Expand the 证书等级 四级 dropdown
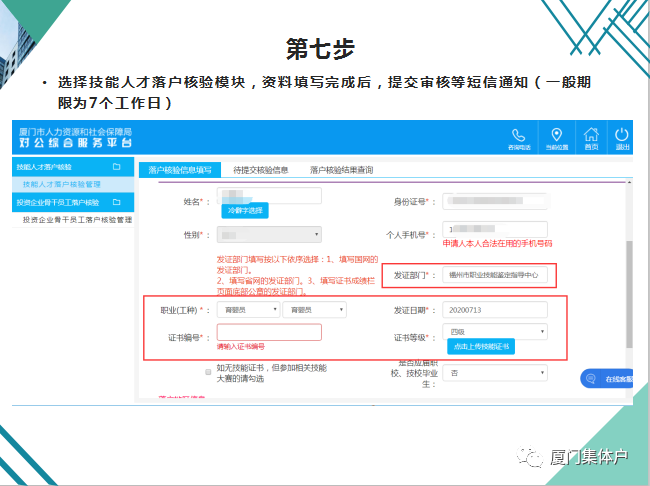The width and height of the screenshot is (650, 486). (x=496, y=331)
